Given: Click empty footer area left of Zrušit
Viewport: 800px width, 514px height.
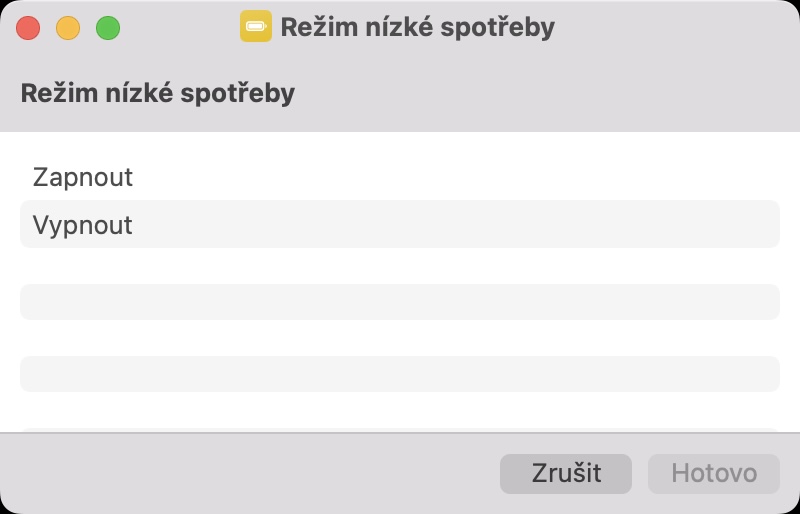Looking at the screenshot, I should coord(250,473).
